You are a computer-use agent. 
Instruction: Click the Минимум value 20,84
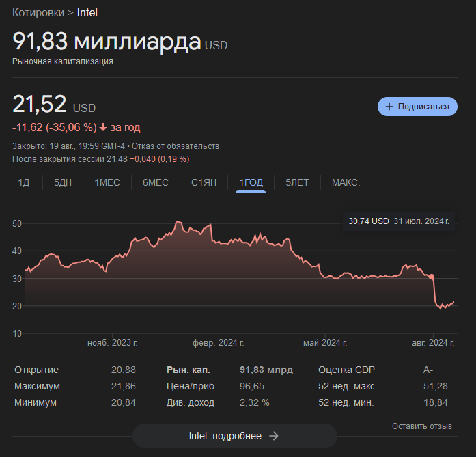[123, 402]
